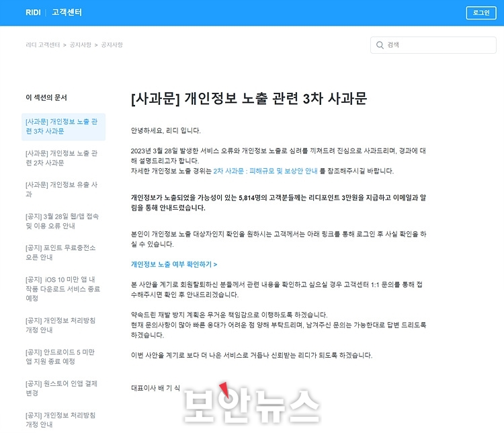
Task: Click the article title 개인정보 노출 관련 3차 사과문
Action: pos(249,98)
